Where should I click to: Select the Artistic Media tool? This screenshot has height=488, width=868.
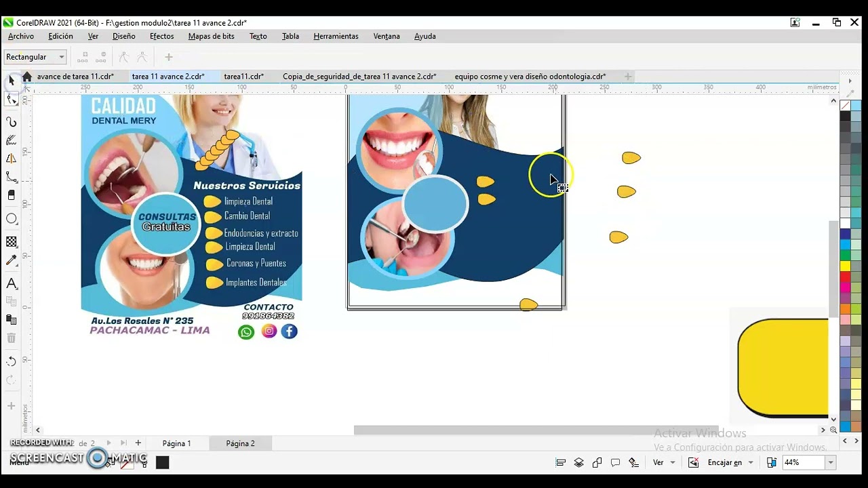[x=11, y=140]
